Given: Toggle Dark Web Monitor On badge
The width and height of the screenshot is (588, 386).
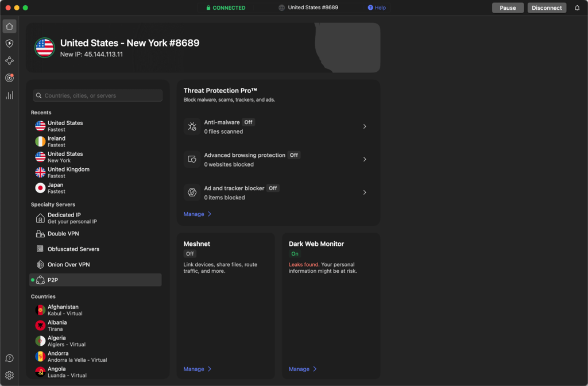Looking at the screenshot, I should click(295, 254).
